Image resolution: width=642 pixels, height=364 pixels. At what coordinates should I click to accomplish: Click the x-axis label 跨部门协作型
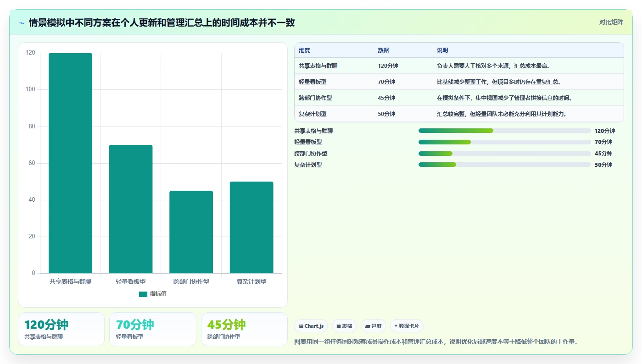point(191,281)
